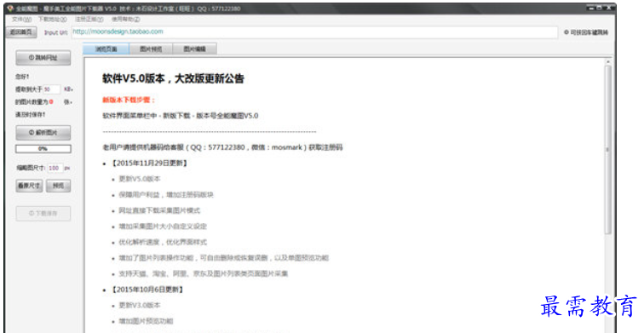Click the 预览 button

58,186
